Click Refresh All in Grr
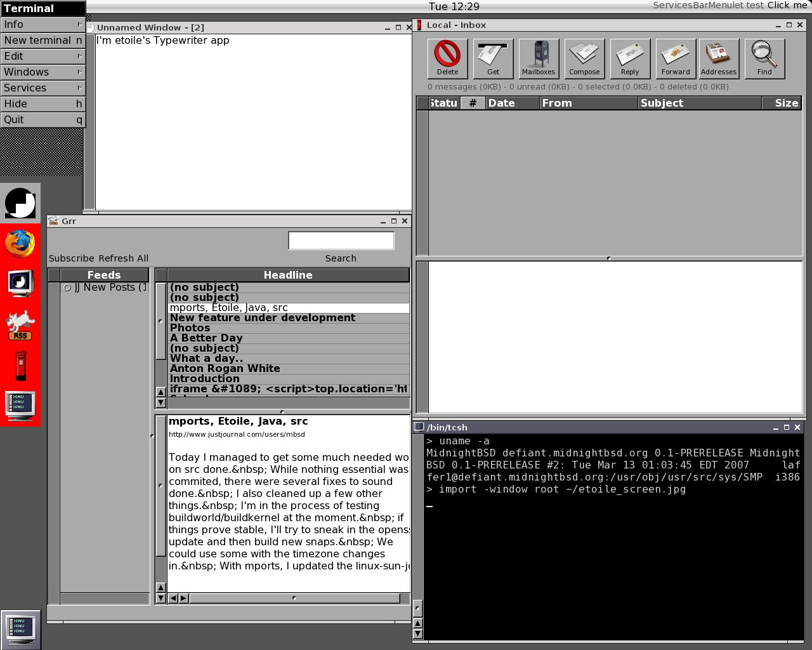The height and width of the screenshot is (650, 812). (x=124, y=258)
